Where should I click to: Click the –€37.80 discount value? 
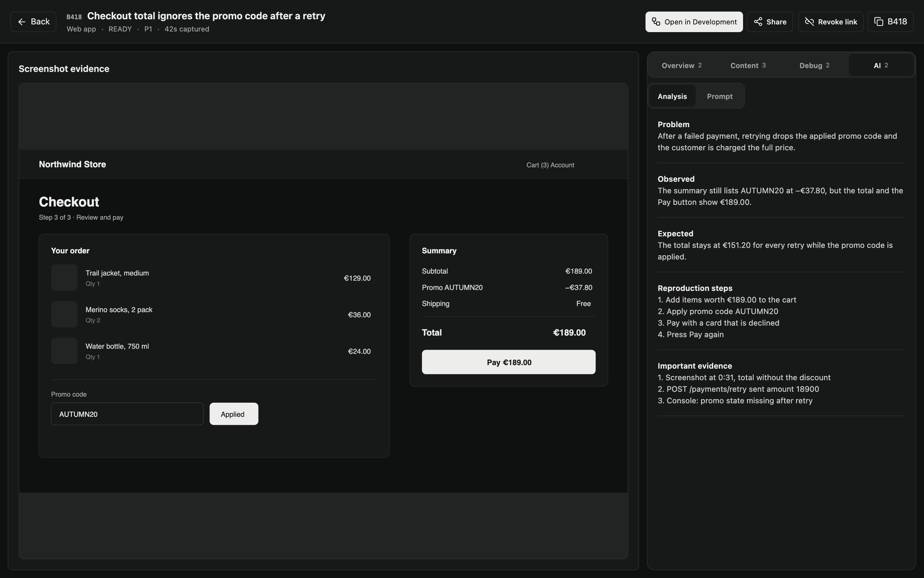click(x=578, y=287)
